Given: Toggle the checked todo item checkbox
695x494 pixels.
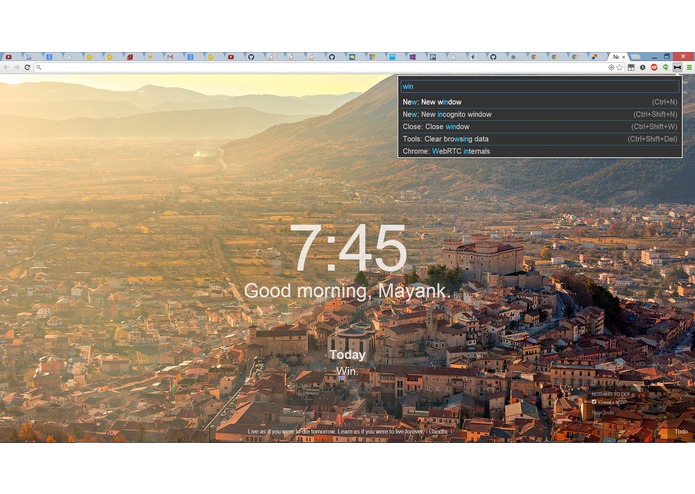Looking at the screenshot, I should pos(594,402).
